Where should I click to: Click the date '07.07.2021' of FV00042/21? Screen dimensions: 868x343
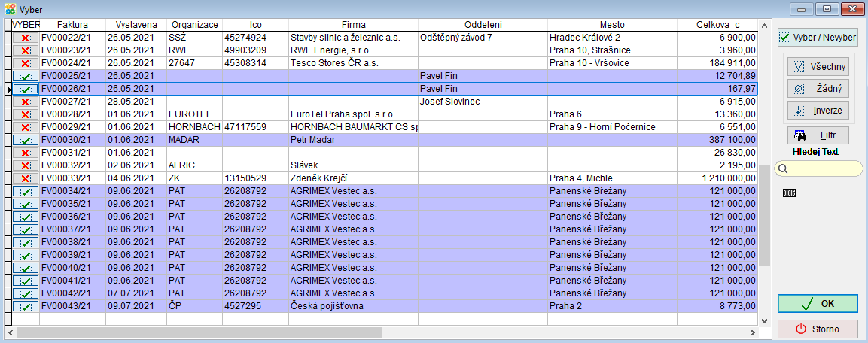coord(136,293)
